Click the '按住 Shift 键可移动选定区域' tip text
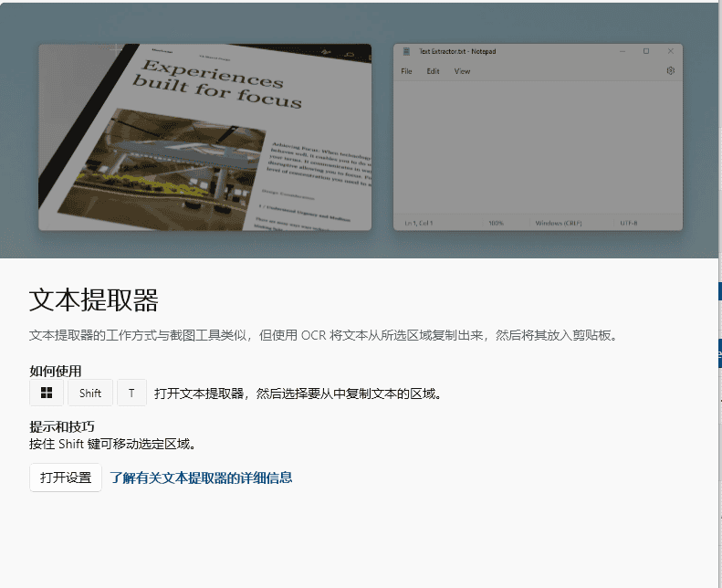Image resolution: width=722 pixels, height=588 pixels. [x=112, y=444]
